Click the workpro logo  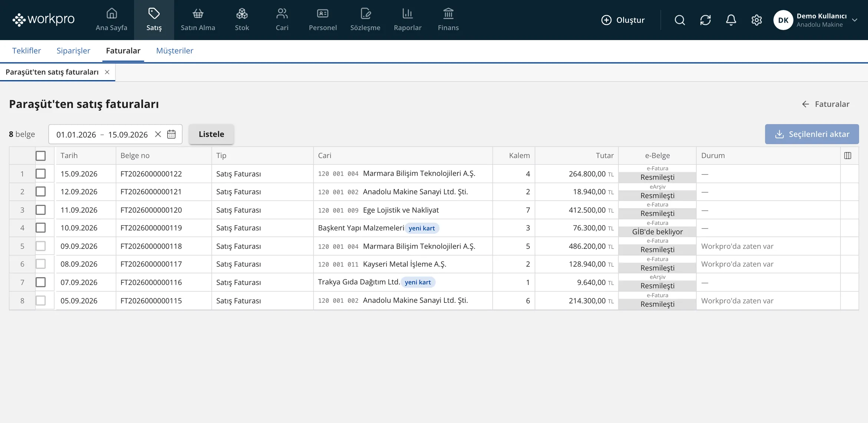click(x=43, y=19)
